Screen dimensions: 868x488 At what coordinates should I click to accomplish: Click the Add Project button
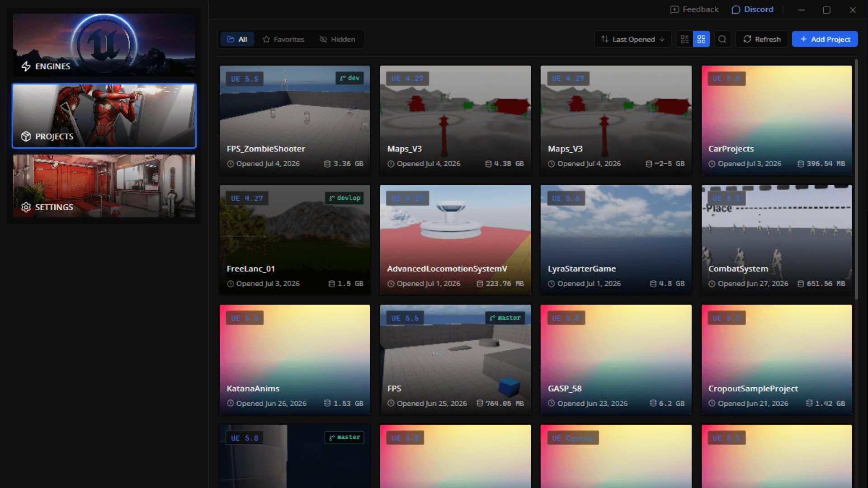pyautogui.click(x=825, y=39)
